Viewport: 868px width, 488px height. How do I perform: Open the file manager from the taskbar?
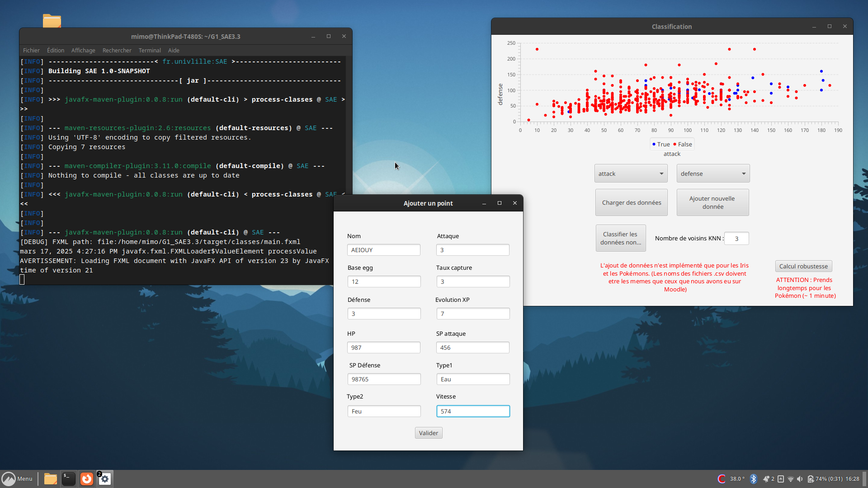[x=50, y=479]
